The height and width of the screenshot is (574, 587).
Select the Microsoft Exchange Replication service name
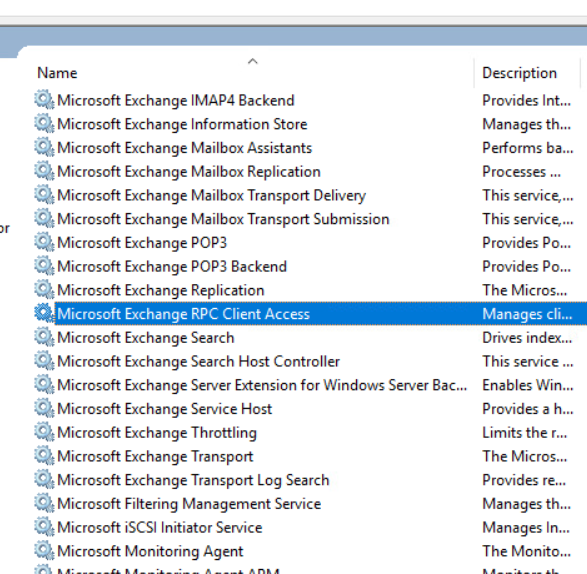click(x=161, y=290)
